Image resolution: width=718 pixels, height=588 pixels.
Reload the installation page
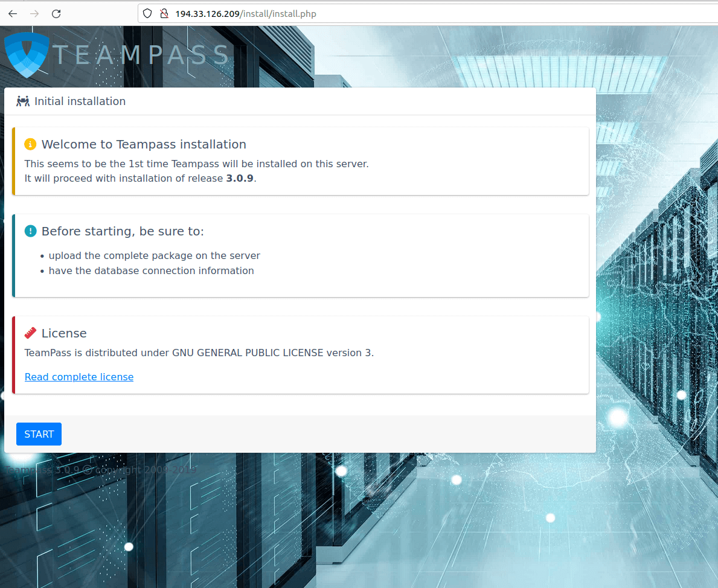pos(56,13)
